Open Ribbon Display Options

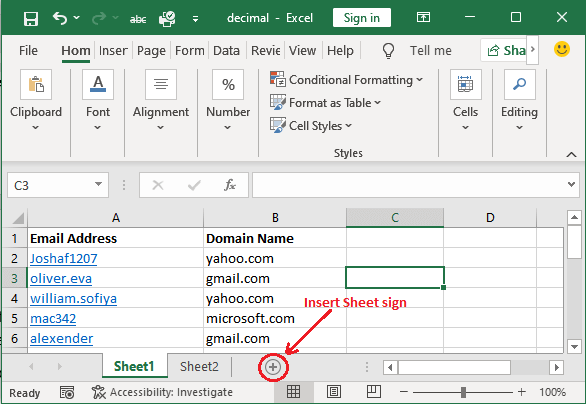(x=423, y=17)
